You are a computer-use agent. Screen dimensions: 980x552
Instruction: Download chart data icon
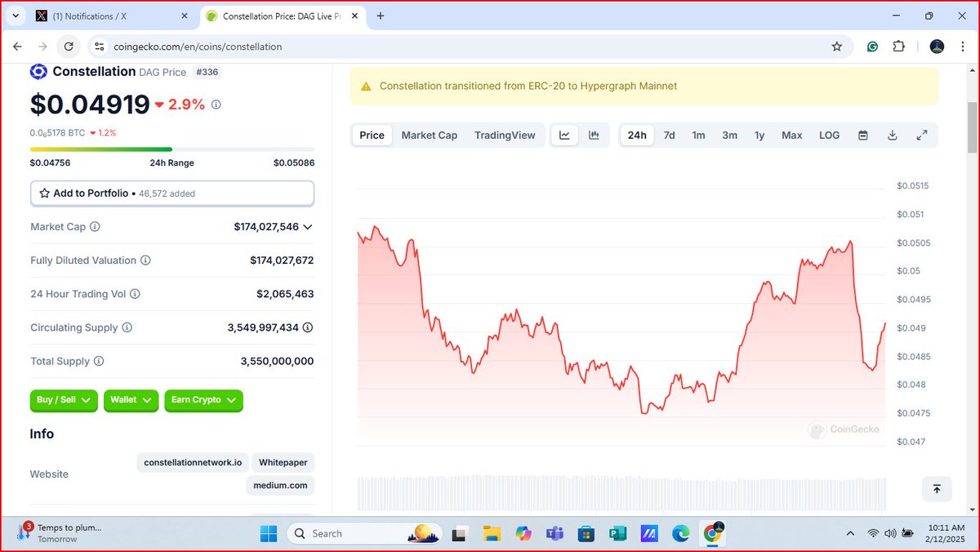pos(893,136)
